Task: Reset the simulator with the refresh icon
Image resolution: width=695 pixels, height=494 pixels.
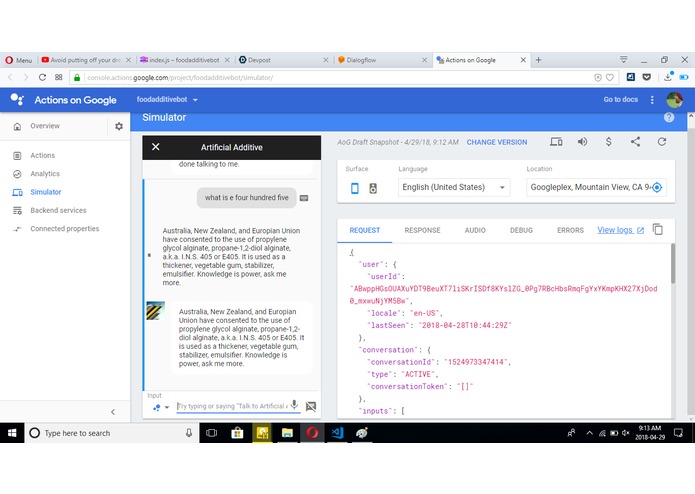Action: coord(662,142)
